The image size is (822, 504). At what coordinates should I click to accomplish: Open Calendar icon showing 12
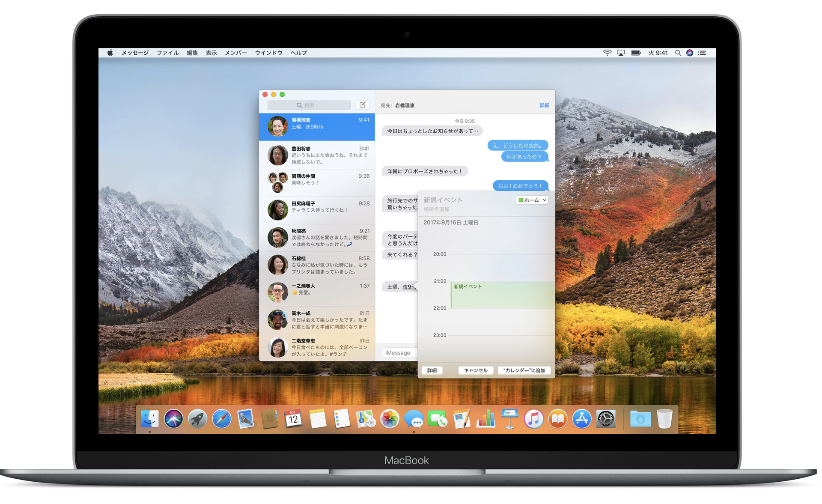(293, 418)
